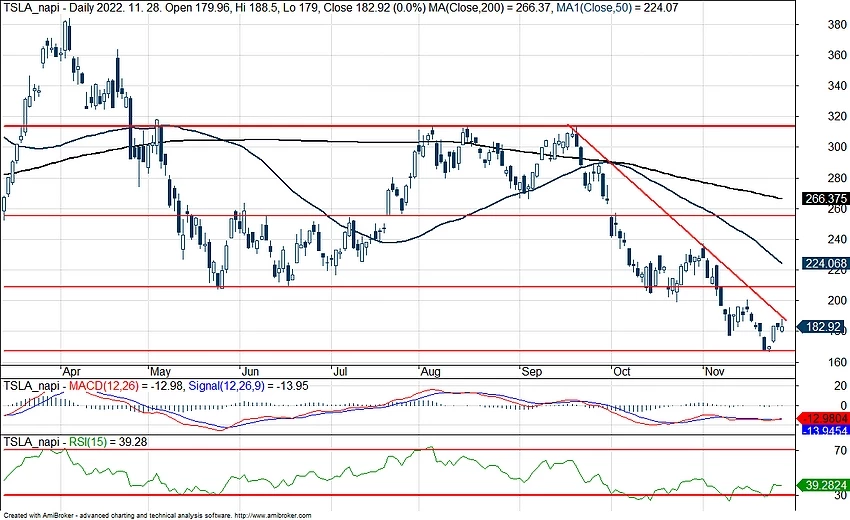Screen dimensions: 850x520
Task: Click the green 39.2824 RSI value label
Action: pos(823,485)
